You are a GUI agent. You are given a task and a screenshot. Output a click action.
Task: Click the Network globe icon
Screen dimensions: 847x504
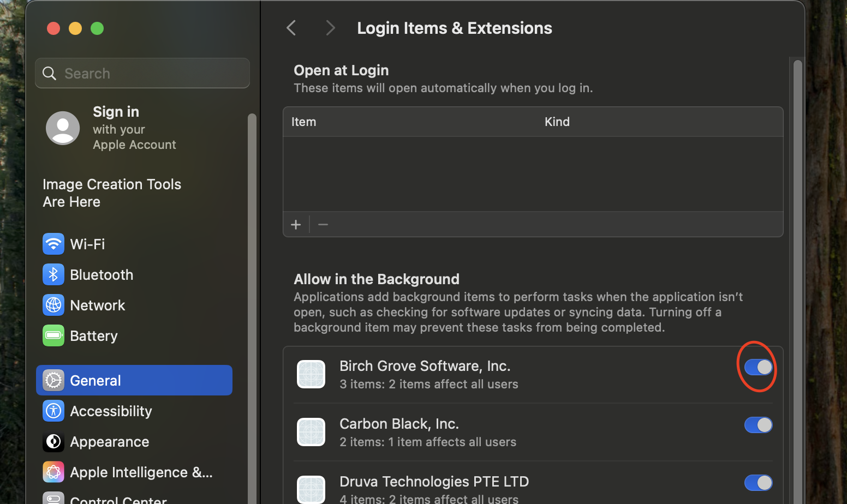pos(53,305)
